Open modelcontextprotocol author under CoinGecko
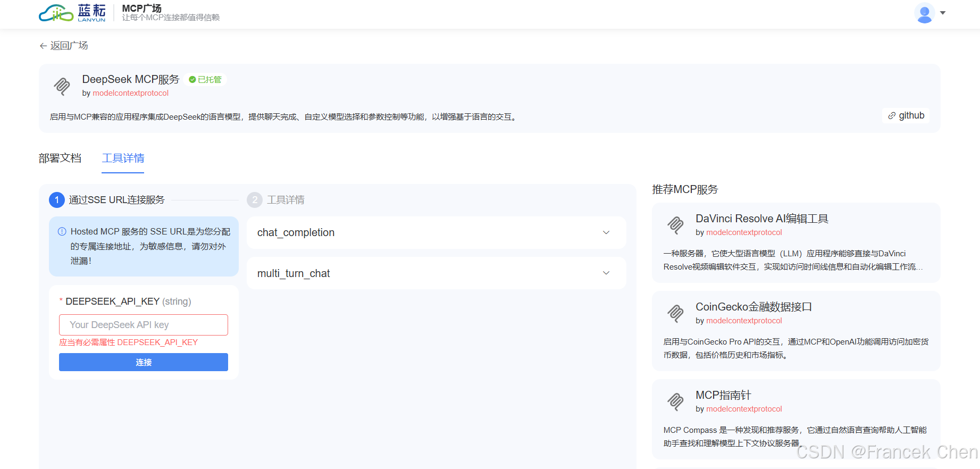This screenshot has width=980, height=469. (x=744, y=321)
